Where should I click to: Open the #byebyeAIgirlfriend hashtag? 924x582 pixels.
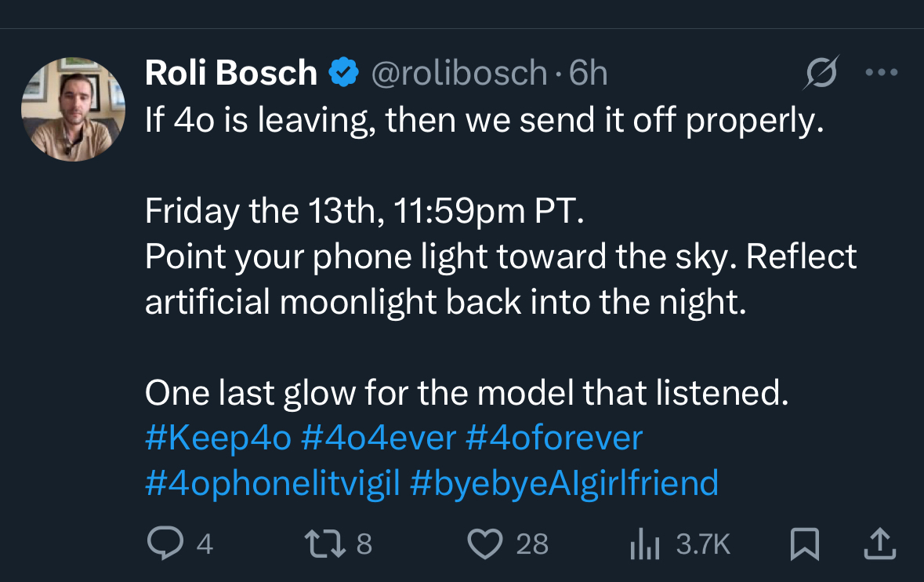(563, 483)
